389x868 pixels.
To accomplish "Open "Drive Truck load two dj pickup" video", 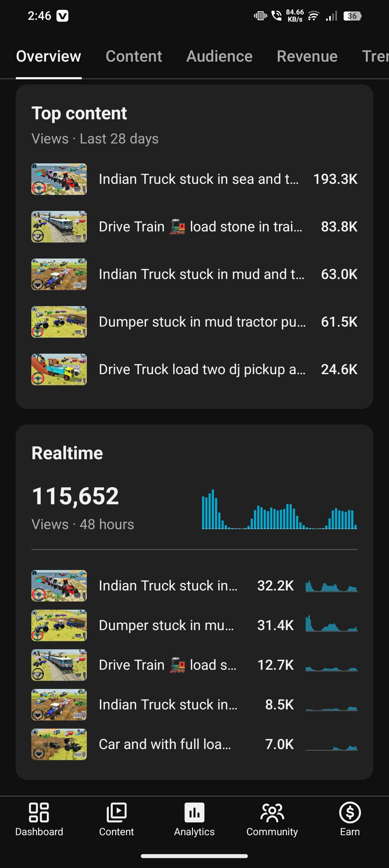I will pos(202,369).
